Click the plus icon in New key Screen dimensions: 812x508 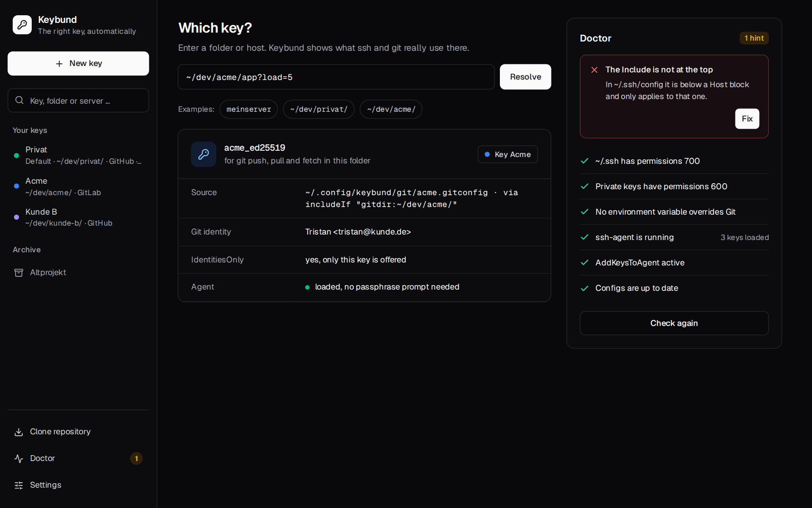tap(59, 63)
